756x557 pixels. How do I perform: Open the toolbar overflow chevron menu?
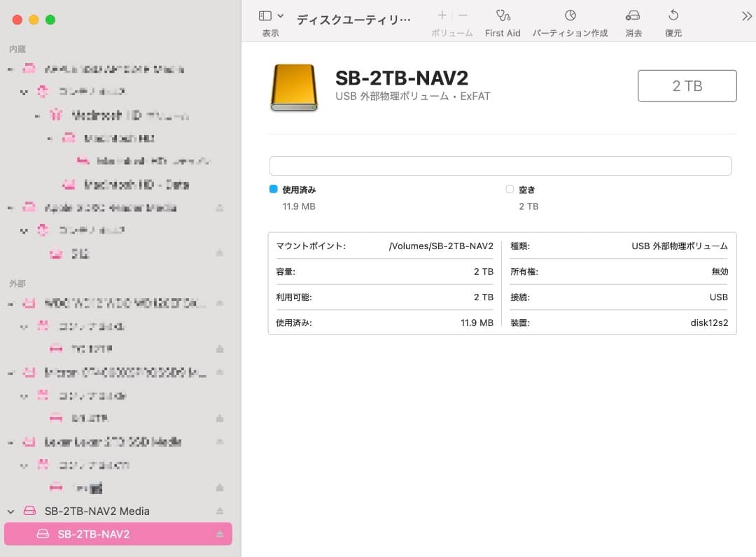745,15
